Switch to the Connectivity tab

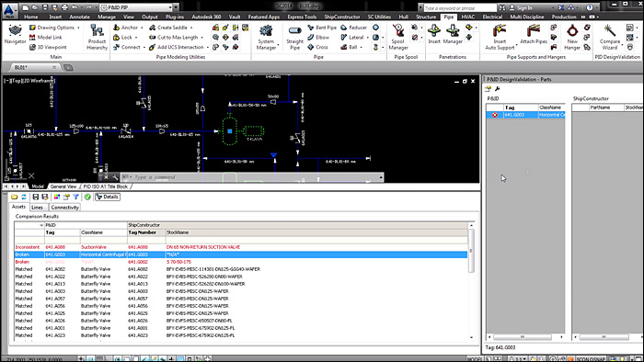point(64,207)
